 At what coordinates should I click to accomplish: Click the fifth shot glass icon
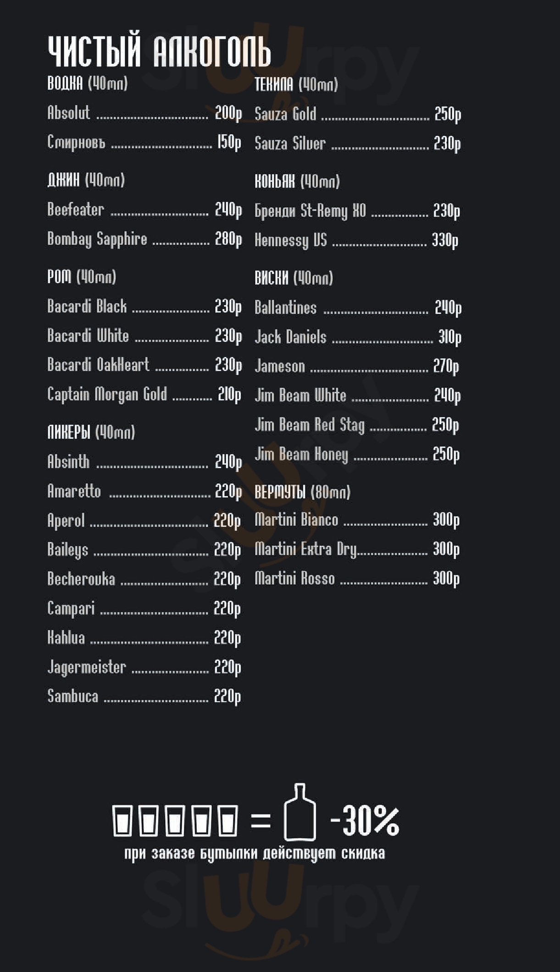click(x=228, y=820)
